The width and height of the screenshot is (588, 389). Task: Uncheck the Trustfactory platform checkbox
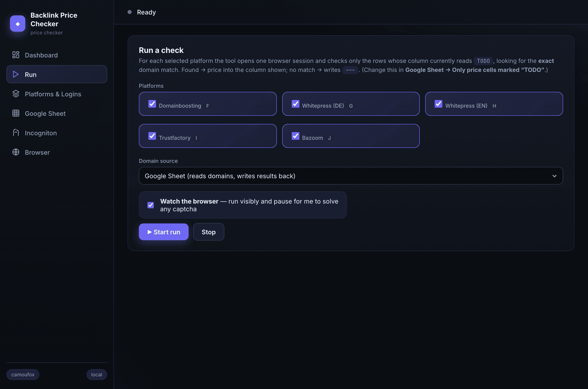pos(152,136)
